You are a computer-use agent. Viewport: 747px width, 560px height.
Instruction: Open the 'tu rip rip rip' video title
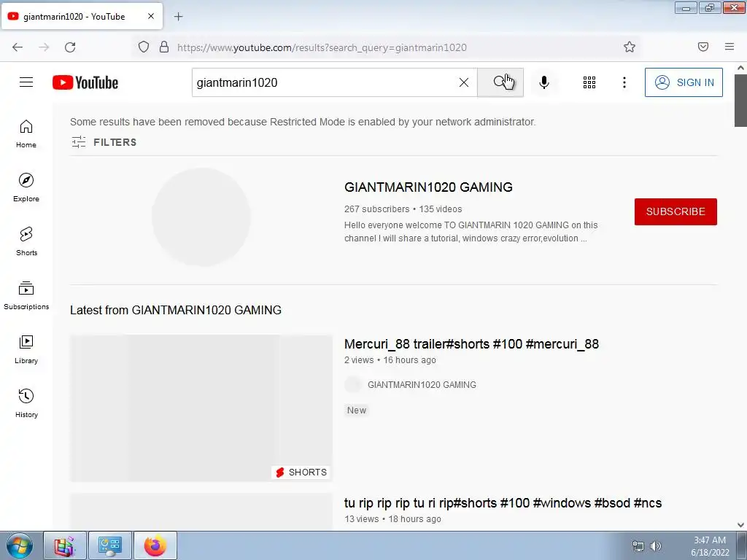point(503,503)
